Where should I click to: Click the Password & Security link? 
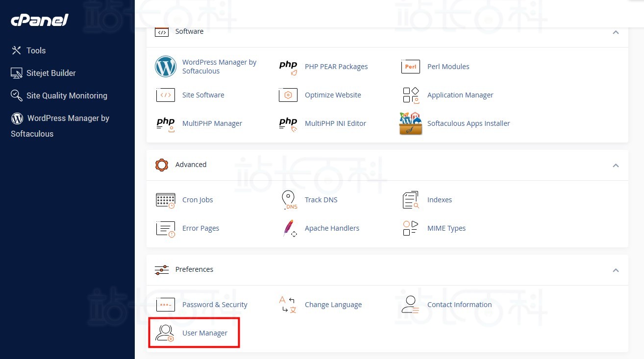point(215,305)
